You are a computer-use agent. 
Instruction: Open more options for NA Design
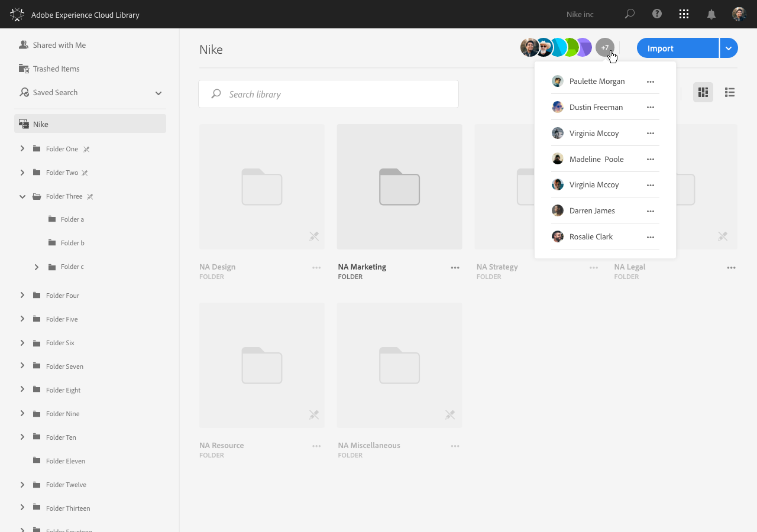[x=316, y=268]
